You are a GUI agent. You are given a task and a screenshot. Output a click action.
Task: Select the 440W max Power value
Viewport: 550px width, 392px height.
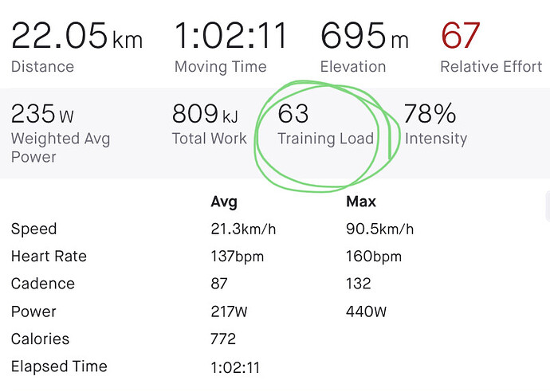click(366, 312)
